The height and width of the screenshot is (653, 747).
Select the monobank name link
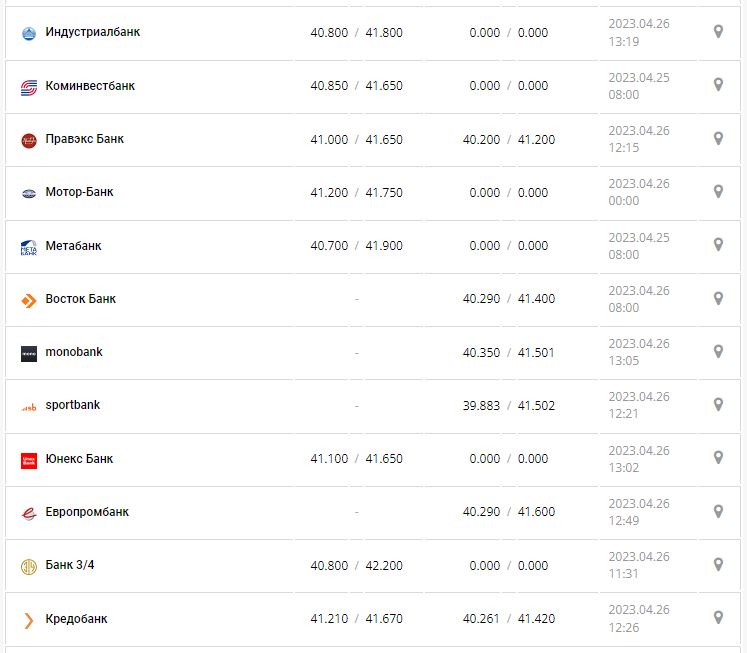click(x=74, y=352)
